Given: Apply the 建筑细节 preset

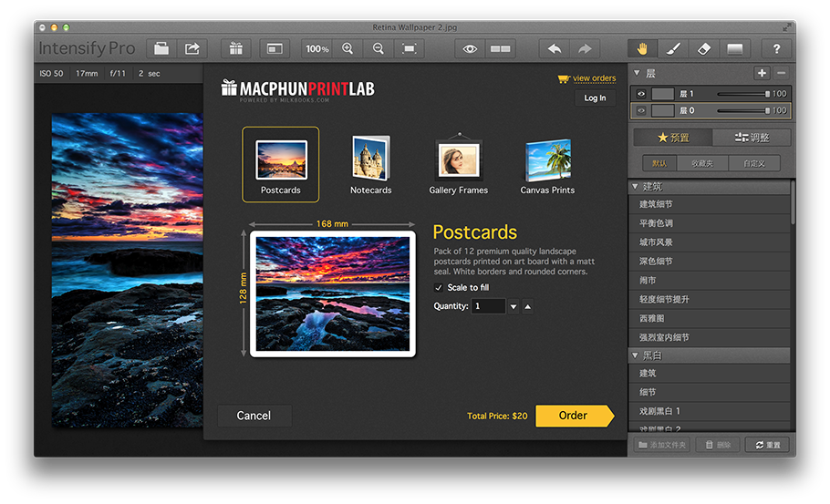Looking at the screenshot, I should (x=710, y=204).
